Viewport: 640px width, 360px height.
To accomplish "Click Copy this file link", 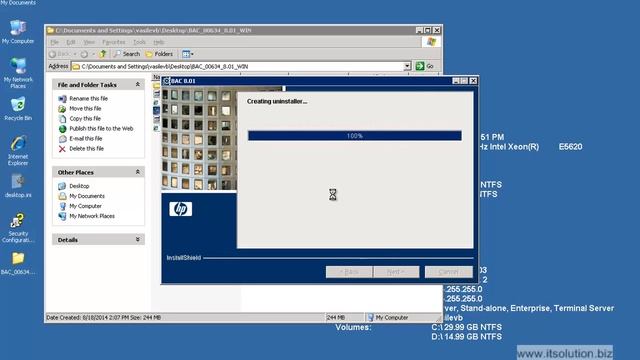I will coord(85,118).
